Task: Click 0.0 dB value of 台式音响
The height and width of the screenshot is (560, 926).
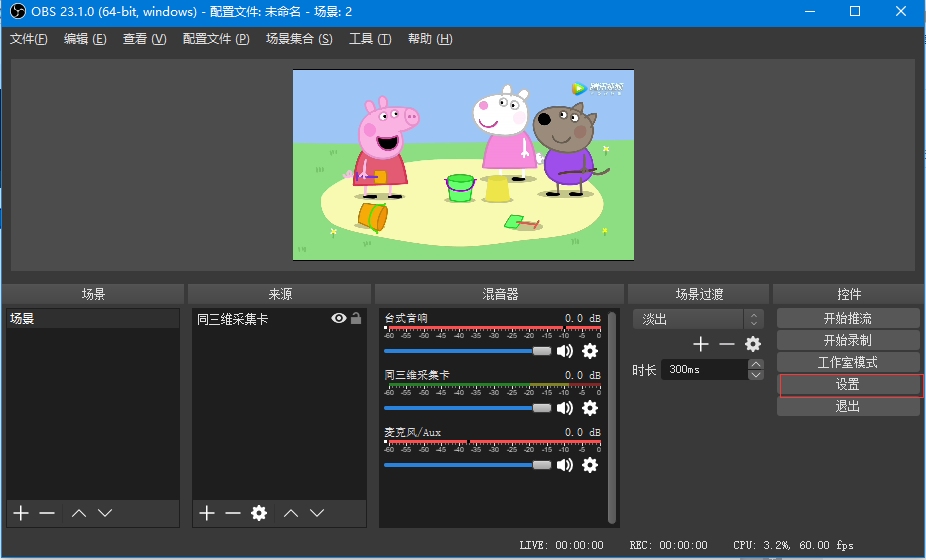Action: [x=582, y=318]
